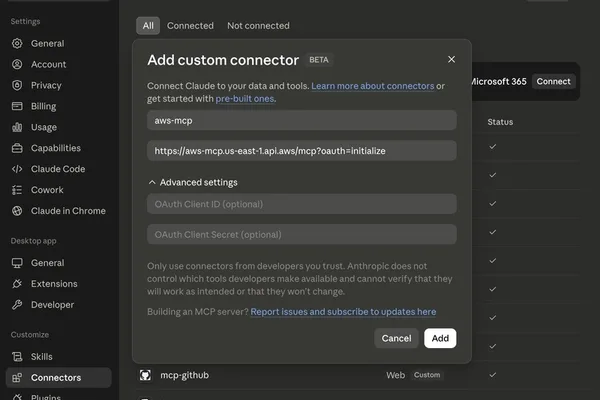
Task: Follow the pre-built ones link
Action: [x=245, y=99]
